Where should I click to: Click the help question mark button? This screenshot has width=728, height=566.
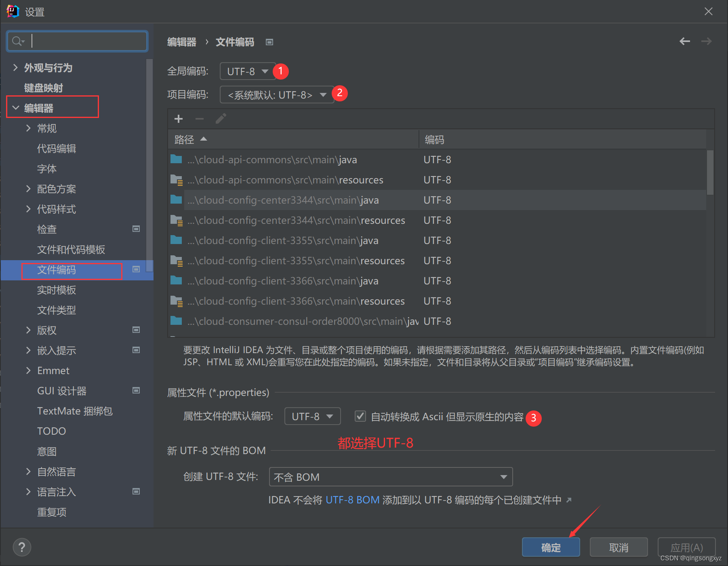tap(22, 547)
